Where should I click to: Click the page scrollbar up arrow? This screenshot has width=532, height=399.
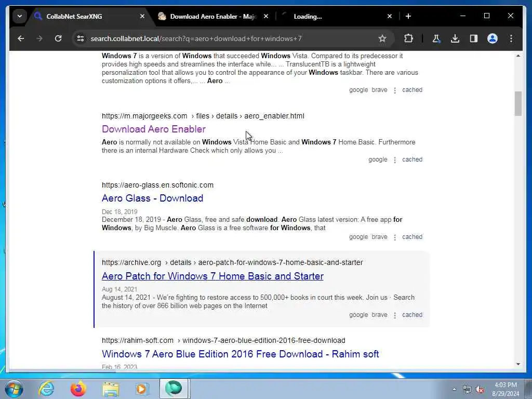click(518, 56)
